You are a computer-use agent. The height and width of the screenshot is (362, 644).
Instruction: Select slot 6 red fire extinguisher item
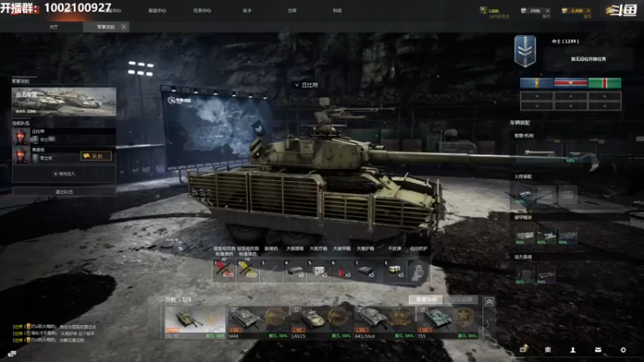(341, 270)
